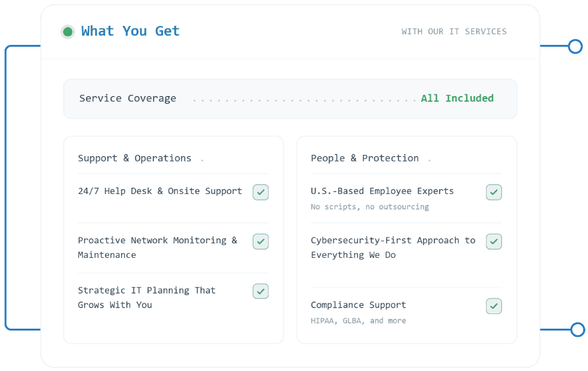Toggle the Compliance Support checkbox
The width and height of the screenshot is (588, 371).
tap(494, 306)
